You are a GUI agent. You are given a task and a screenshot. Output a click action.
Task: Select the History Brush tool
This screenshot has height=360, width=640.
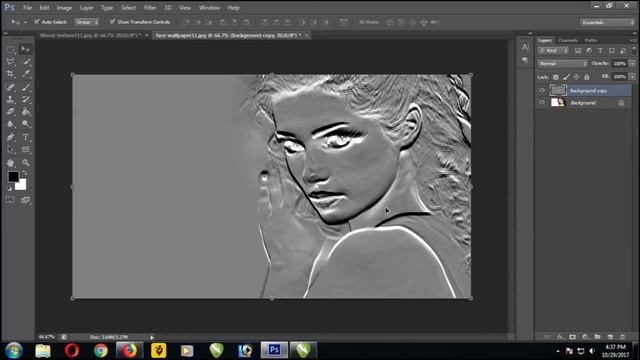pyautogui.click(x=26, y=99)
